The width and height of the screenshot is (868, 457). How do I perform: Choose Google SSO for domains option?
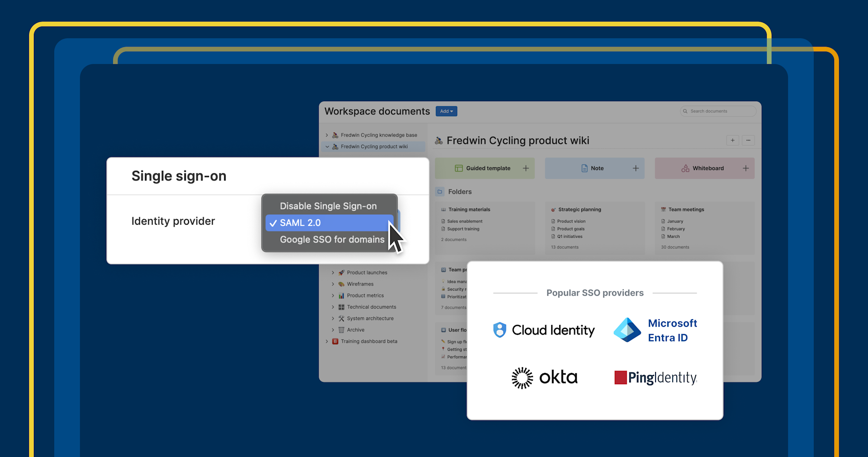click(x=332, y=239)
